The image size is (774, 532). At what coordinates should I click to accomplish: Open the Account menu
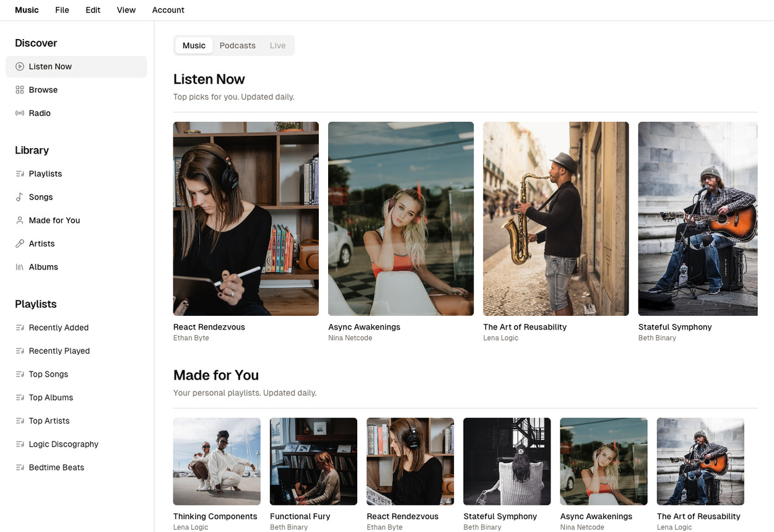pos(168,10)
